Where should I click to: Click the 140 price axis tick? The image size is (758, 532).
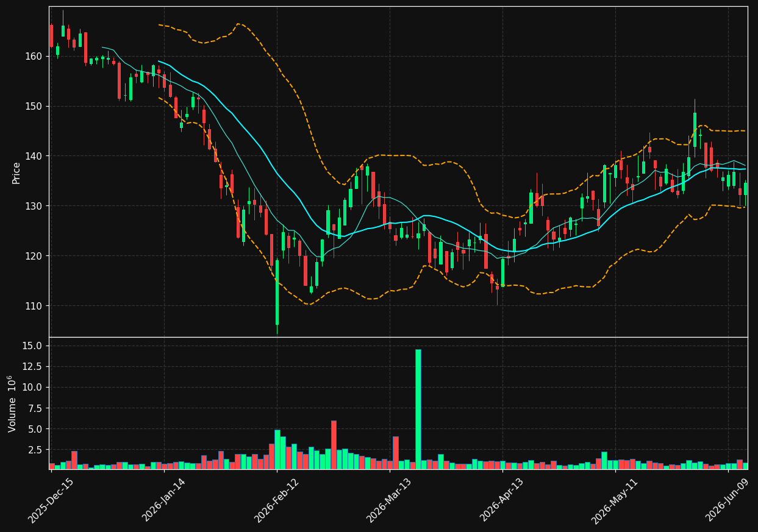point(34,156)
